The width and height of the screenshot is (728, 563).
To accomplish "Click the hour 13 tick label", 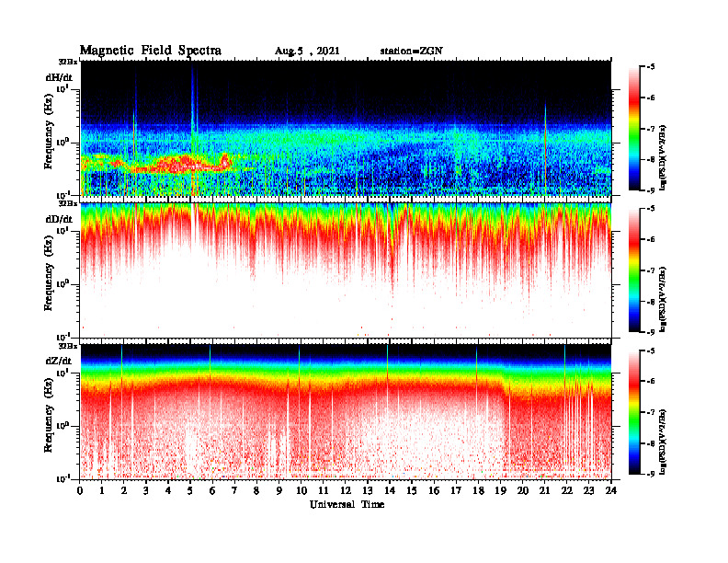I will tap(368, 491).
